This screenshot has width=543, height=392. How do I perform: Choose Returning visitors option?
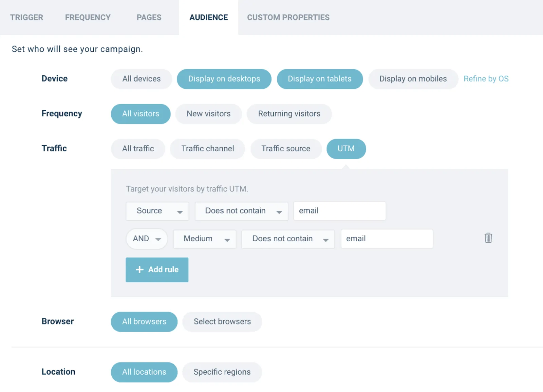click(x=289, y=114)
